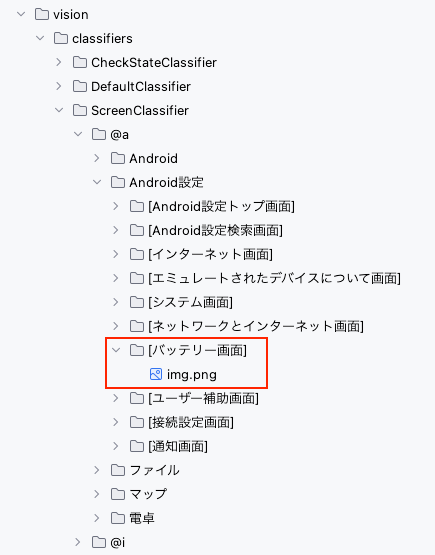
Task: Collapse the [バッテリー画面] folder chevron
Action: 116,350
